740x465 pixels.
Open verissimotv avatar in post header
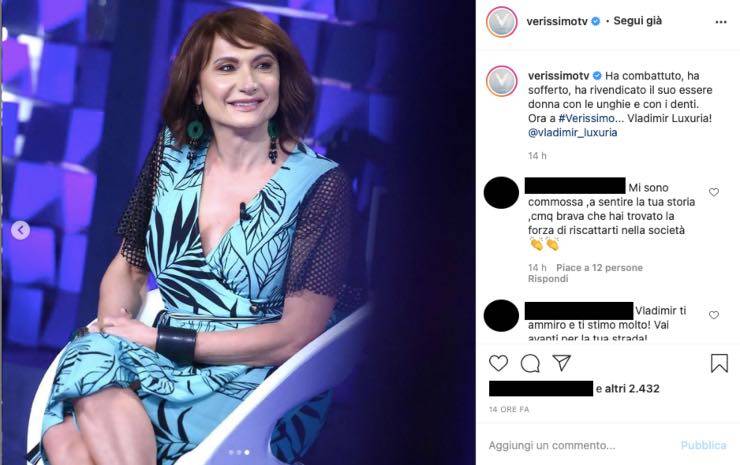tap(500, 21)
